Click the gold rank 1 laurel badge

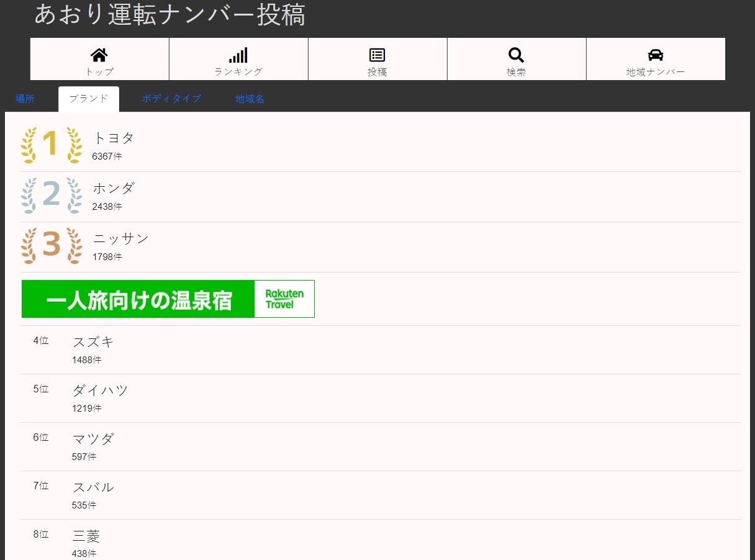pos(52,145)
